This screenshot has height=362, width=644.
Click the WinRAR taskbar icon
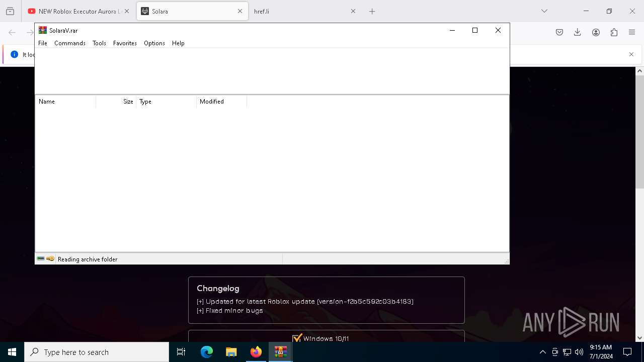coord(281,352)
